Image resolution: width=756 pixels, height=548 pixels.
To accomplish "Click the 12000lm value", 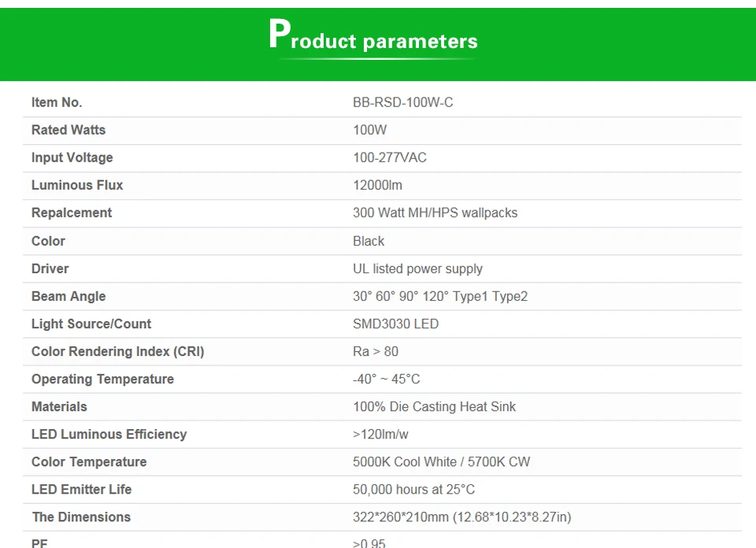I will (x=377, y=185).
